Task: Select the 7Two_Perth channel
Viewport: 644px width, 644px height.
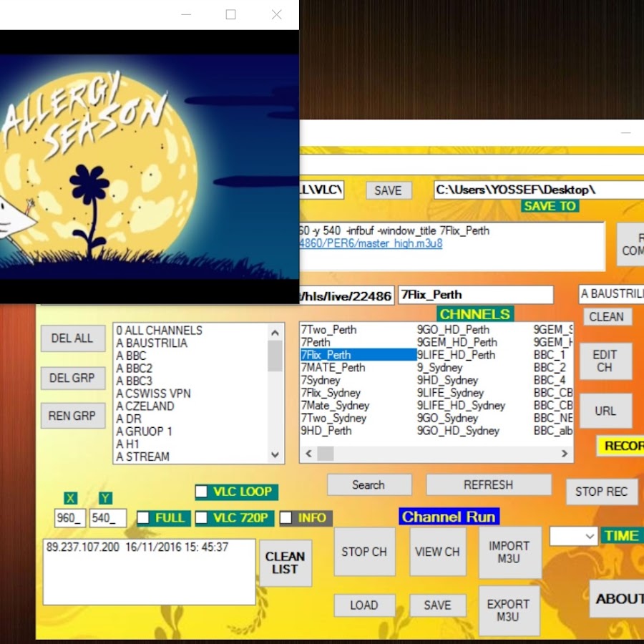Action: point(328,330)
